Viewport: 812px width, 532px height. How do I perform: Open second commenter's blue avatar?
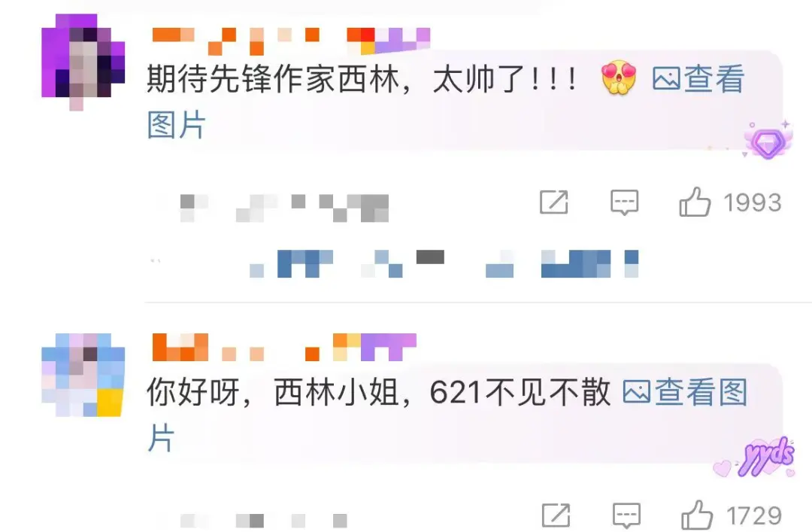coord(83,375)
